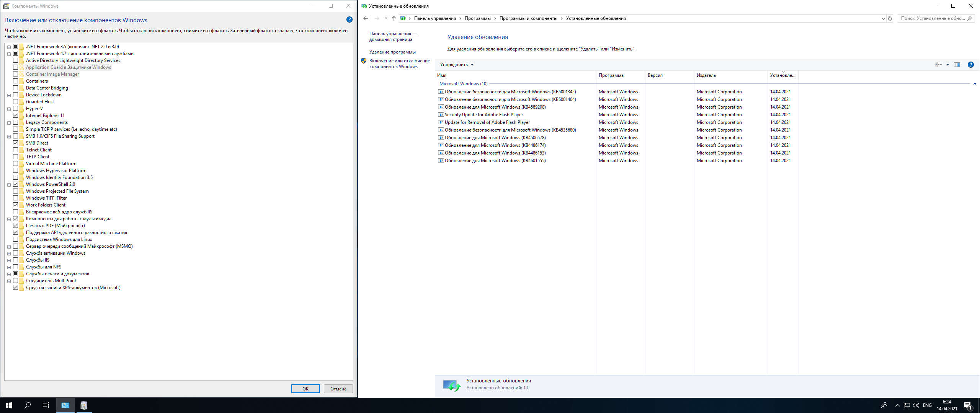Open the address bar history dropdown
The height and width of the screenshot is (413, 980).
(x=883, y=18)
